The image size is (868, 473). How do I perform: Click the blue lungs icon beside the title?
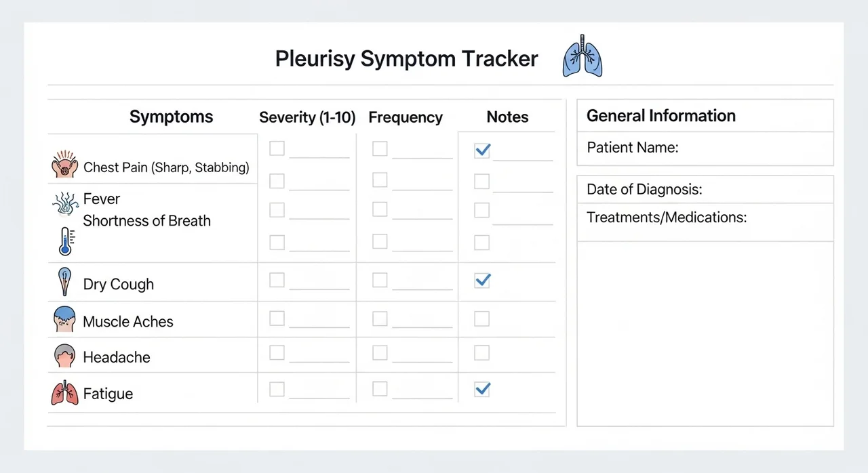[x=583, y=56]
